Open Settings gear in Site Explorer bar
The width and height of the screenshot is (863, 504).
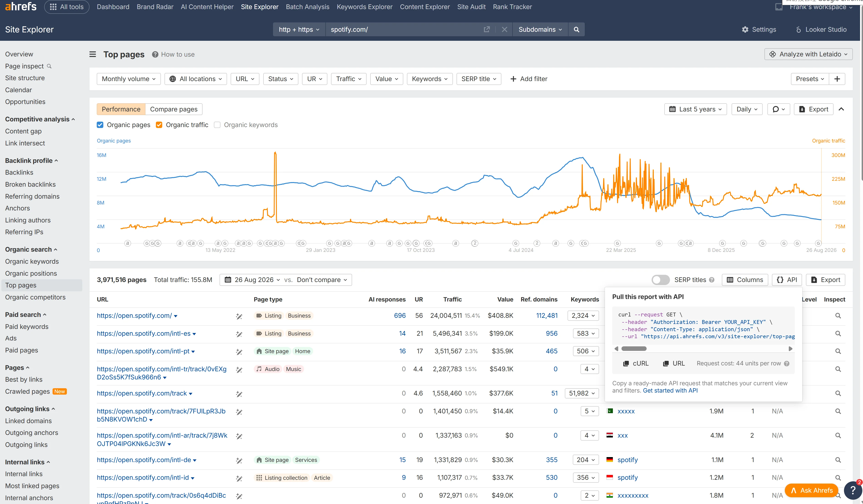[759, 29]
